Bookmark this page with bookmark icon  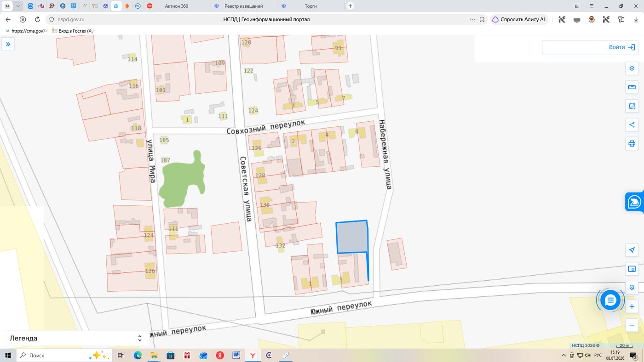(x=482, y=19)
